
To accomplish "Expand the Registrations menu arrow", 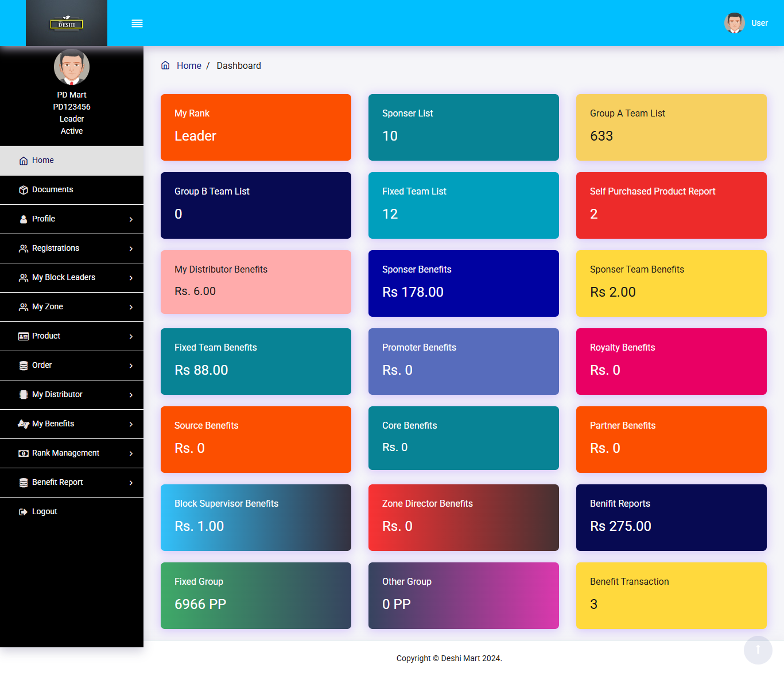I will click(x=131, y=248).
